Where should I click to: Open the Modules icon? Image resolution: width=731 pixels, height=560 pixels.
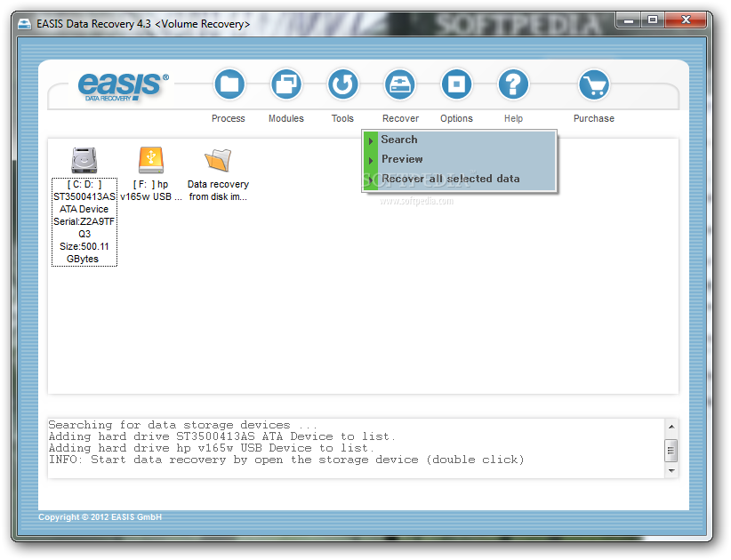pyautogui.click(x=285, y=84)
